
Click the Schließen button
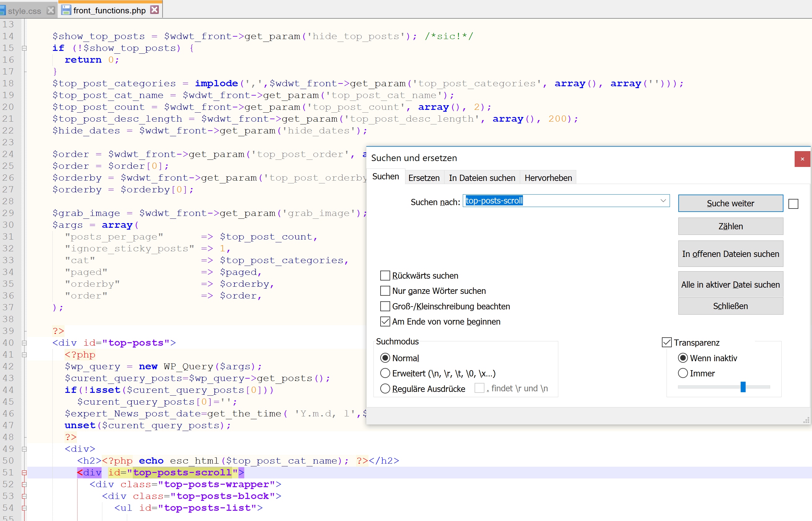click(730, 306)
